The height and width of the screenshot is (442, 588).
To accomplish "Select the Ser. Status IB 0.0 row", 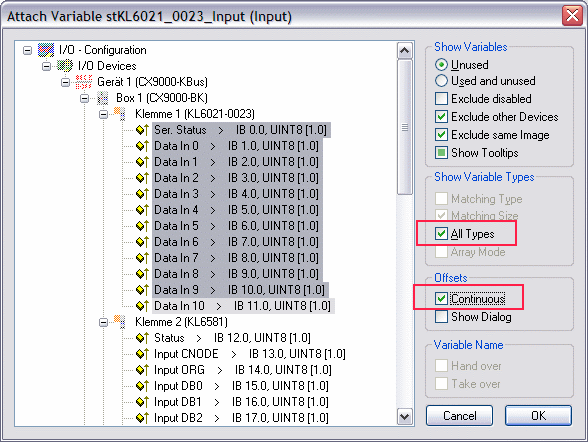I will click(241, 130).
